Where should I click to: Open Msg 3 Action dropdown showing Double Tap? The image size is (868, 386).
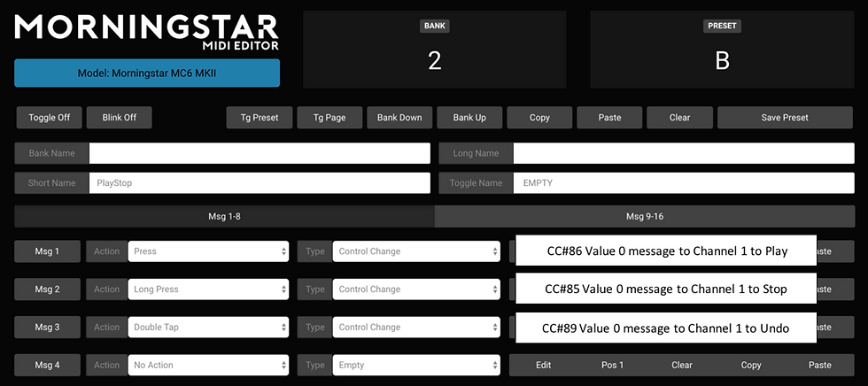(208, 327)
